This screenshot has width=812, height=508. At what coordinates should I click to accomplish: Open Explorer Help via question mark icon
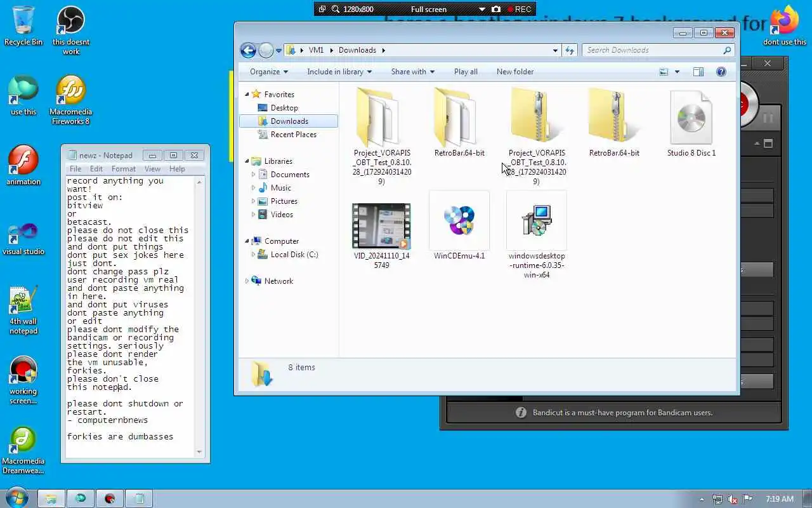[x=721, y=72]
